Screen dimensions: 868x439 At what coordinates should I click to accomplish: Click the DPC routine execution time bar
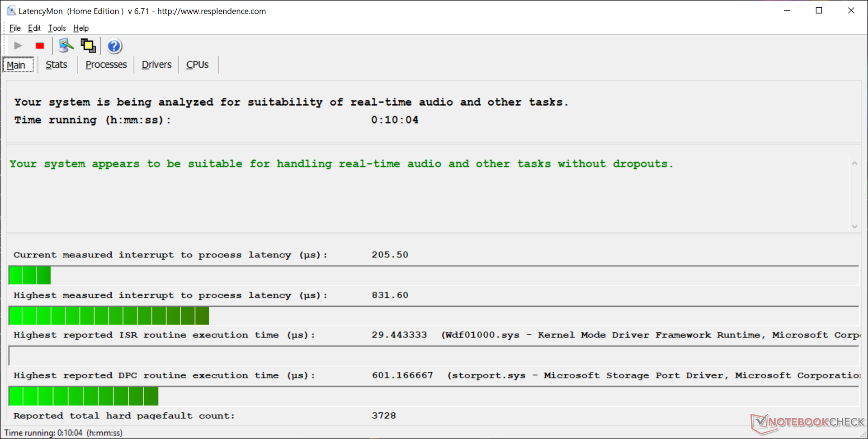pos(84,396)
